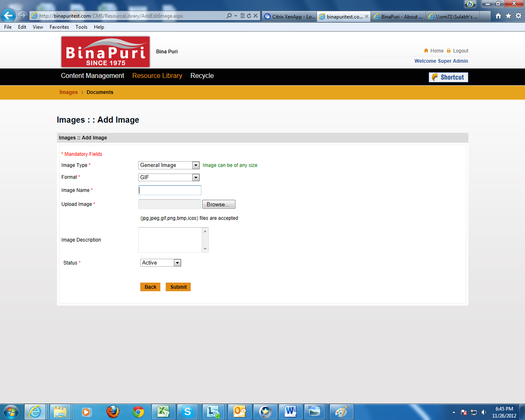Switch to the BinaPuri - About tab
The height and width of the screenshot is (420, 525).
pyautogui.click(x=398, y=16)
